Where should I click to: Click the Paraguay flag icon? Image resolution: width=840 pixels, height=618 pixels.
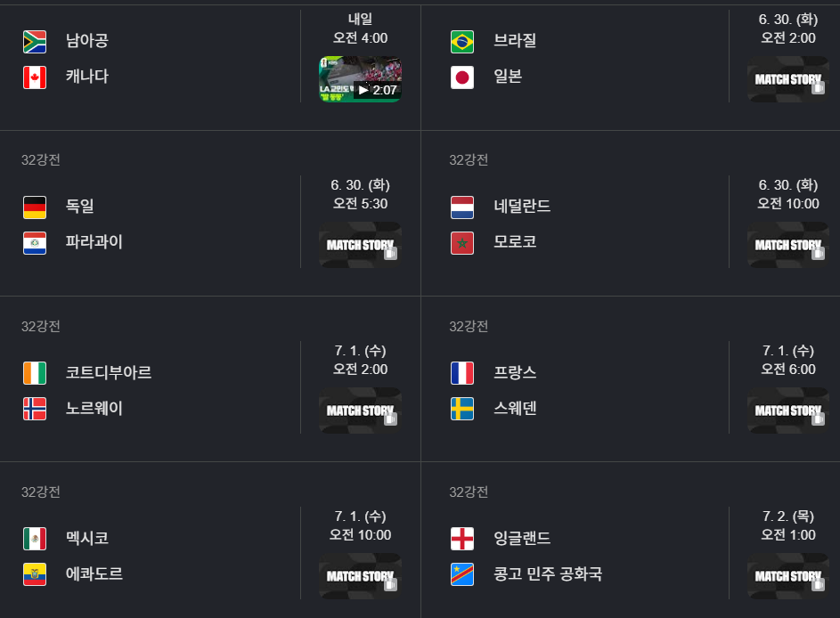(x=35, y=243)
